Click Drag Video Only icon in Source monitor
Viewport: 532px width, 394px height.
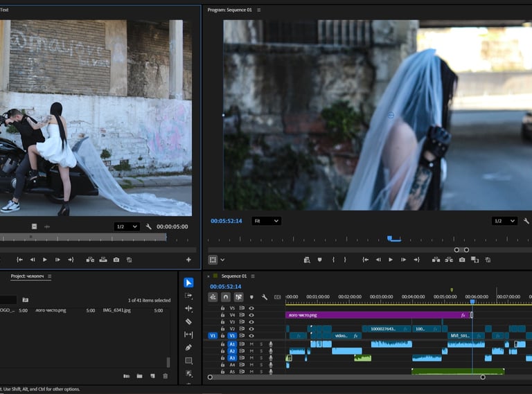[34, 226]
